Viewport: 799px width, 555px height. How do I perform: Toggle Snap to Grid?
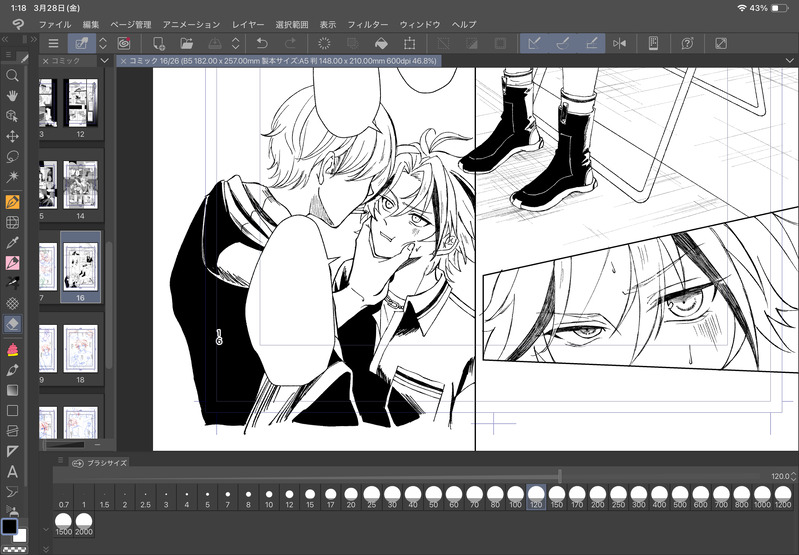tap(591, 44)
